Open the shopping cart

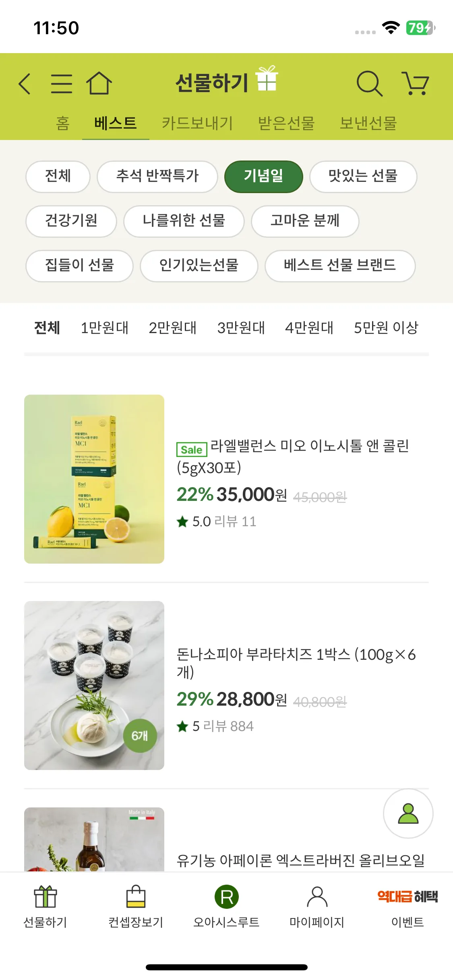click(415, 84)
